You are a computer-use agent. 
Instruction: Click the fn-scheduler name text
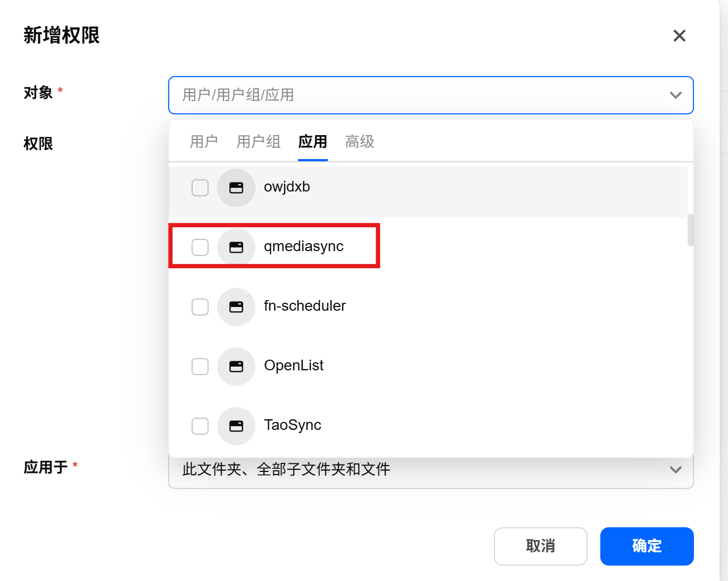[x=305, y=306]
